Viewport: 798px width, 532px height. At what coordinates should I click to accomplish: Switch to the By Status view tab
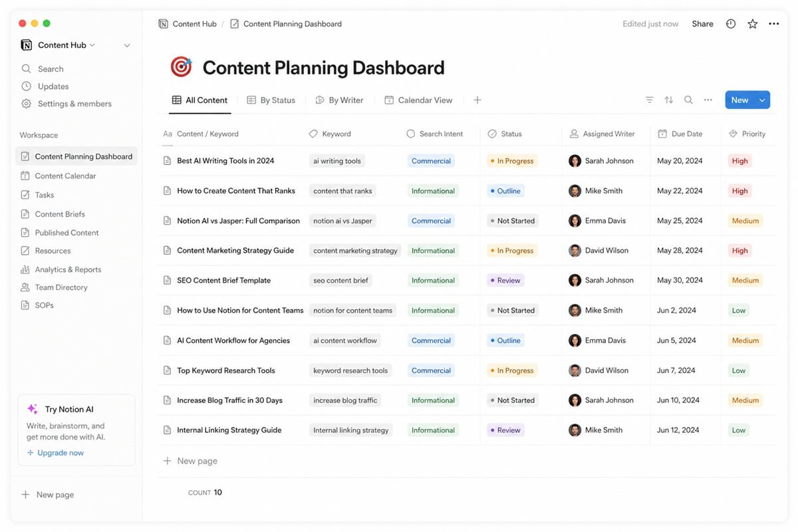tap(271, 100)
